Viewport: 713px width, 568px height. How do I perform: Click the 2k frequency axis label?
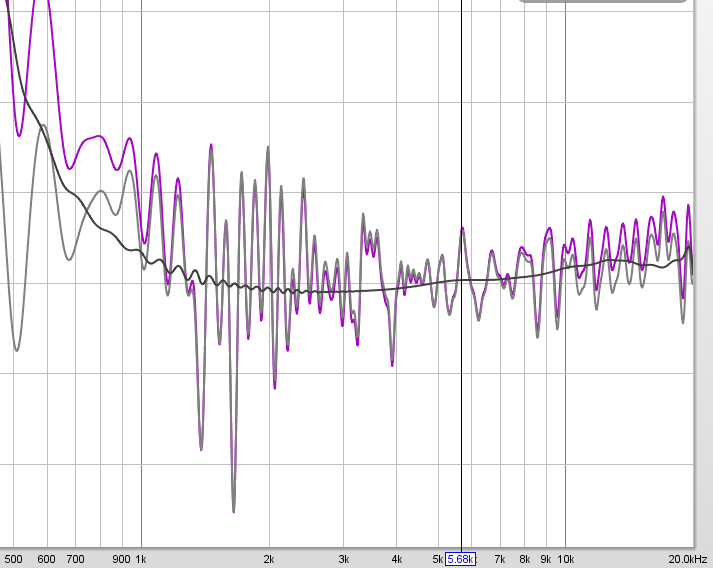click(x=269, y=559)
